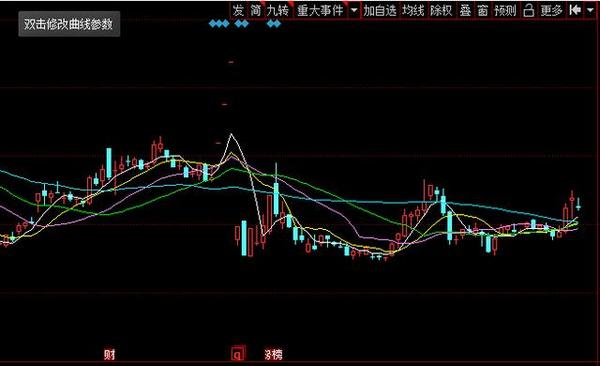Viewport: 600px width, 366px height.
Task: Click the rightmost double blue diamond marker
Action: tap(274, 24)
